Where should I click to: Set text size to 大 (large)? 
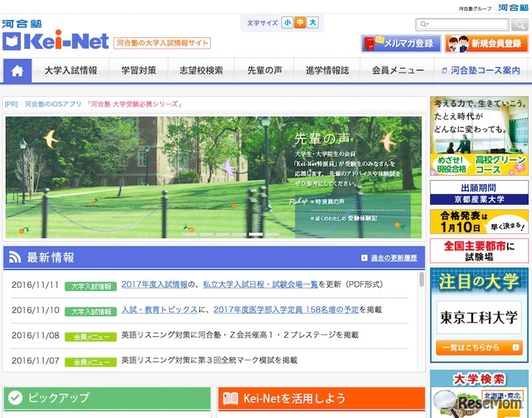tap(313, 23)
